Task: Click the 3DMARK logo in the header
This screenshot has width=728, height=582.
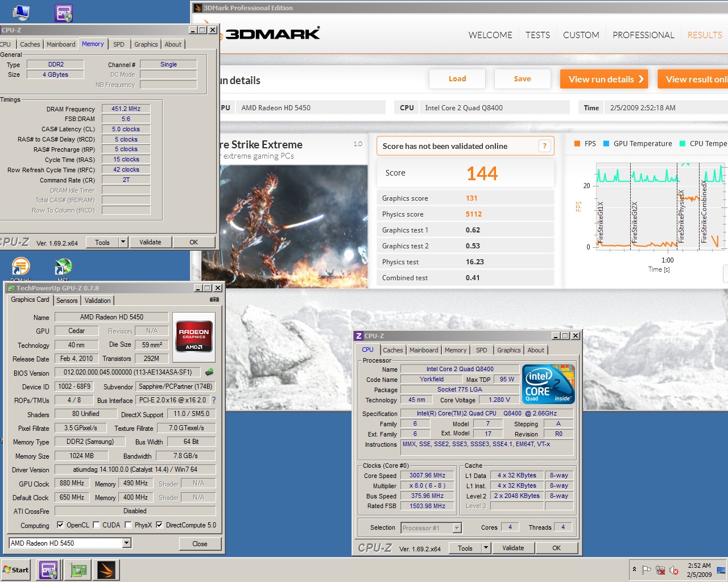Action: click(x=272, y=34)
